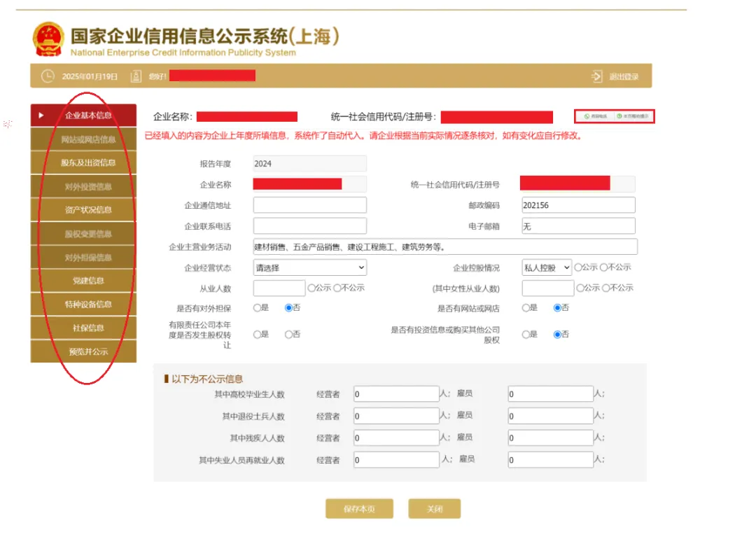This screenshot has height=544, width=756.
Task: Choose 是 for 本年度是否发生股权转让
Action: pyautogui.click(x=257, y=334)
